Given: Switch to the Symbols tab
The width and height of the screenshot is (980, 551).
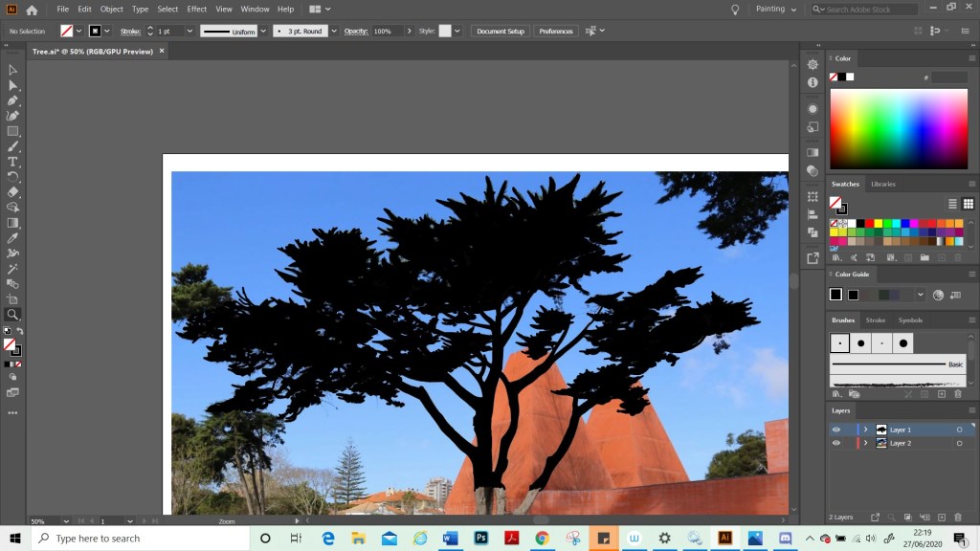Looking at the screenshot, I should [x=910, y=320].
